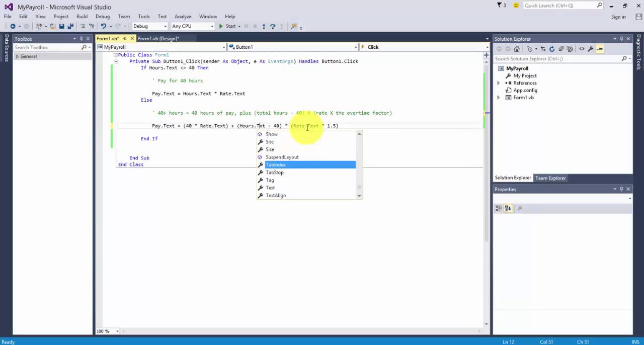Open the Analyze menu

tap(183, 17)
